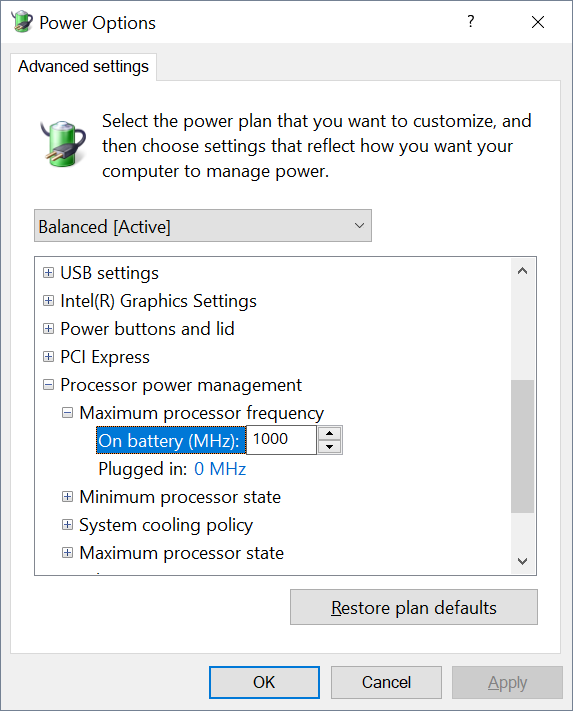
Task: Select the Advanced settings tab
Action: (83, 67)
